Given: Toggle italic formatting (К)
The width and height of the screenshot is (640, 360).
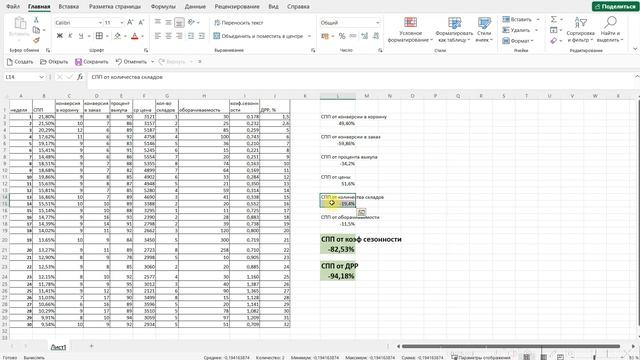Looking at the screenshot, I should (70, 36).
